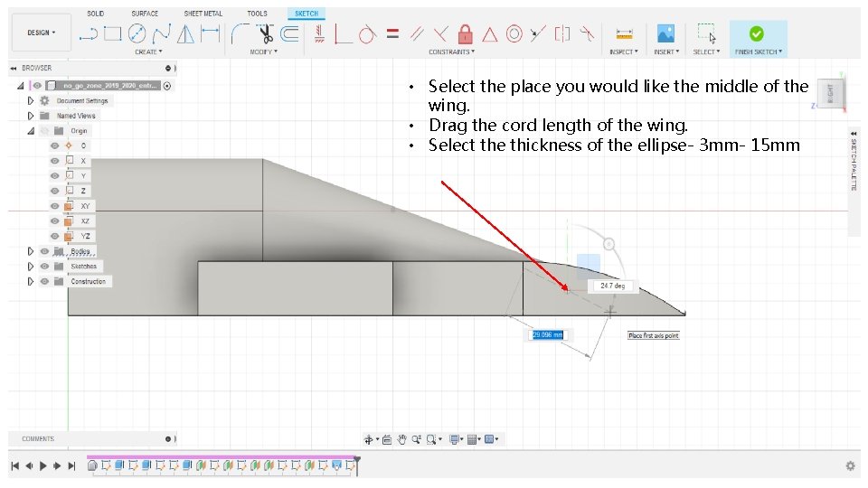The height and width of the screenshot is (488, 868).
Task: Click the Look At icon
Action: click(387, 440)
